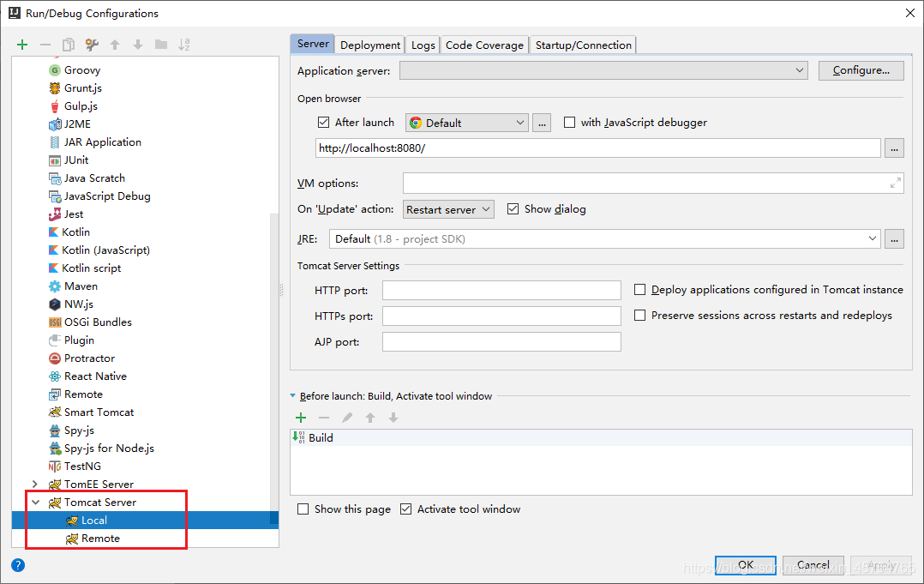Toggle Activate tool window checkbox
This screenshot has width=924, height=584.
click(405, 509)
